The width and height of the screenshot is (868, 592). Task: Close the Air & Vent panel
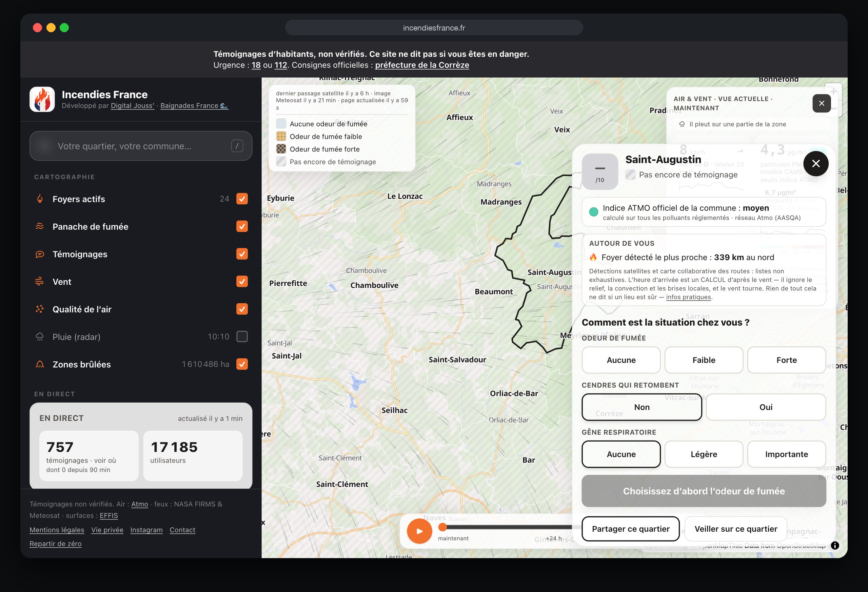pos(821,103)
